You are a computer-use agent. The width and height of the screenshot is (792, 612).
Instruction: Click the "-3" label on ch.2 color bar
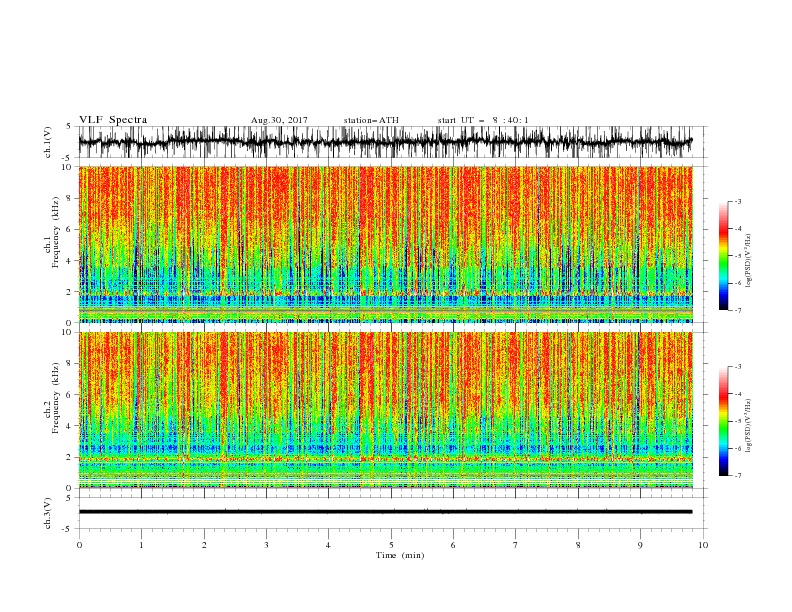pyautogui.click(x=738, y=367)
